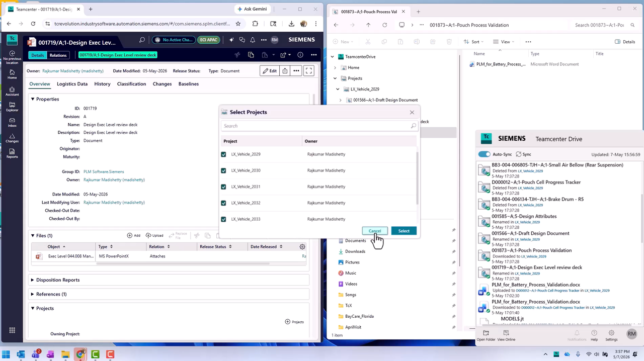Click Upload in the Files section

[154, 235]
